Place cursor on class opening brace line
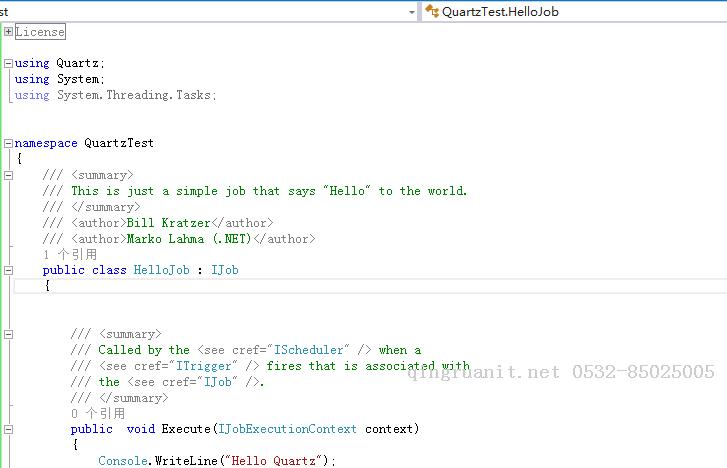Screen dimensions: 727x468 coord(370,286)
